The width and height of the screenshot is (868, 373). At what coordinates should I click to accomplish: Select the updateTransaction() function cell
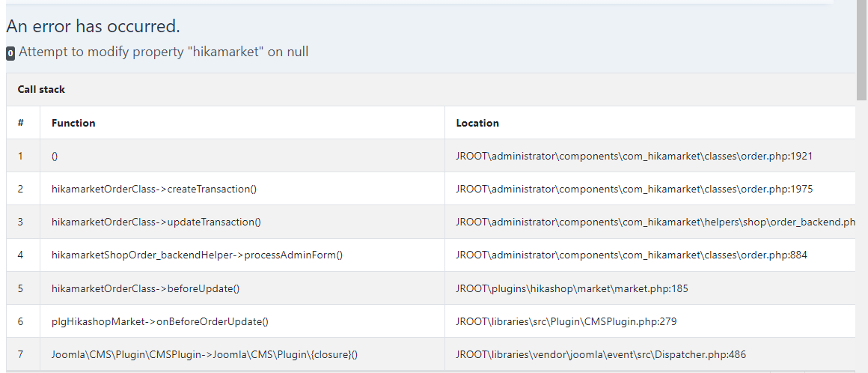point(156,222)
